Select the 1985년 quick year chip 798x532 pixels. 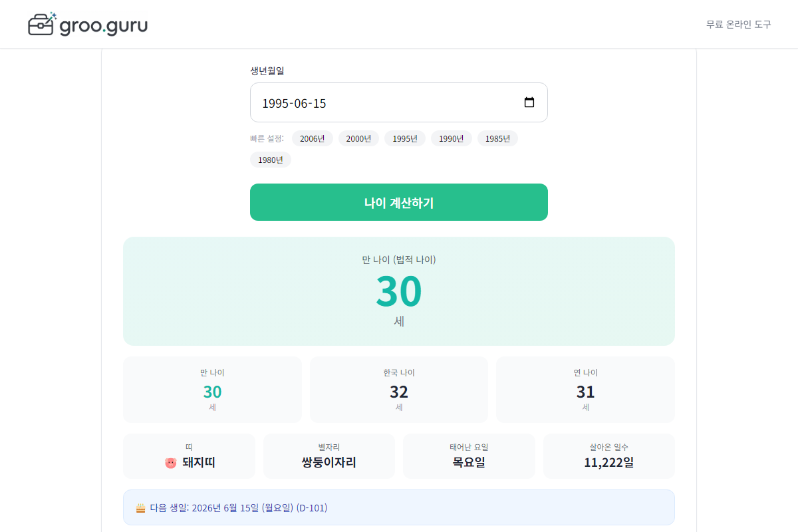click(497, 138)
